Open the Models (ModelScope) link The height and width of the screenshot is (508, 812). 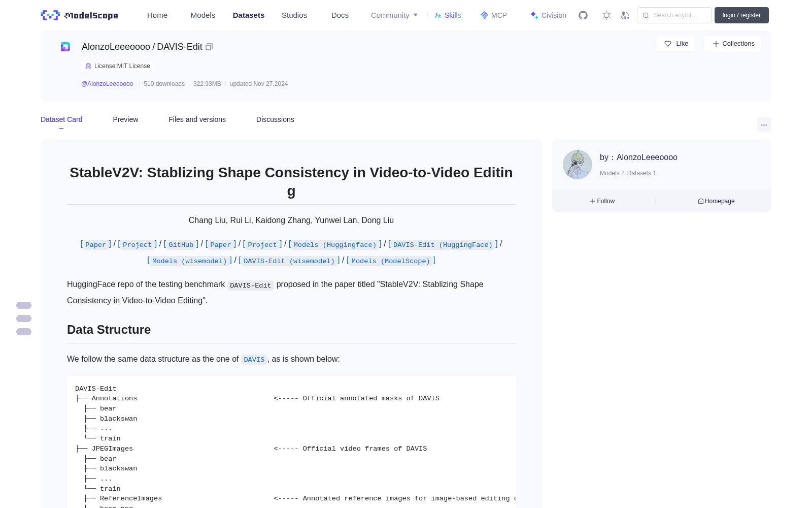click(391, 261)
